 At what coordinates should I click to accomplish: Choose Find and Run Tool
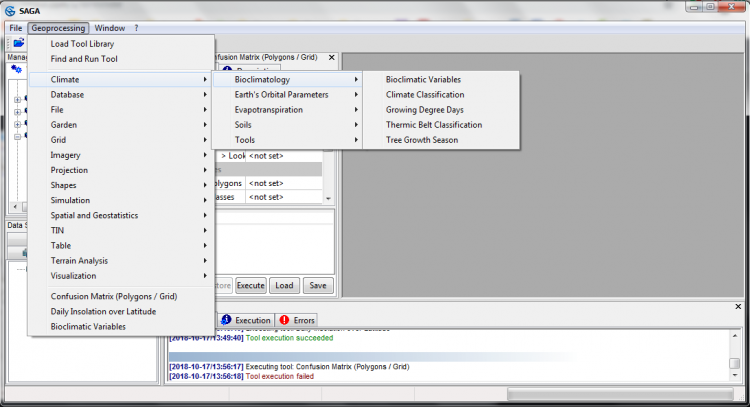tap(121, 59)
